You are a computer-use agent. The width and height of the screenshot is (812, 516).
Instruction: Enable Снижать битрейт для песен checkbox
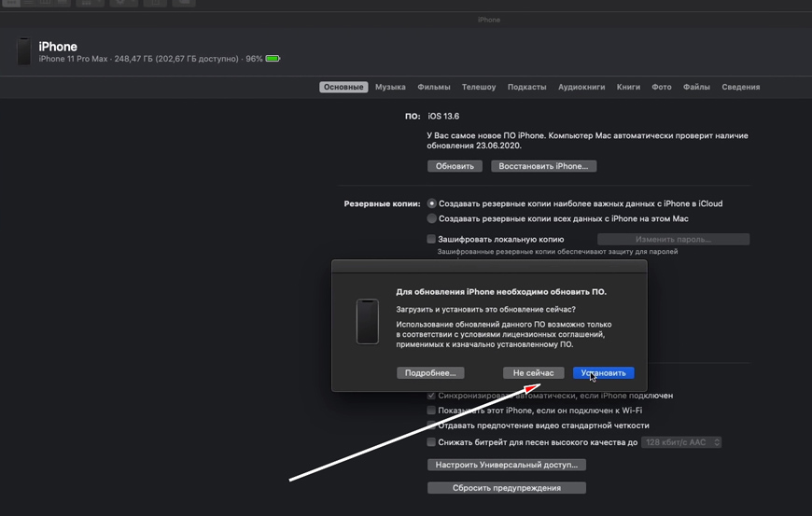[x=431, y=442]
